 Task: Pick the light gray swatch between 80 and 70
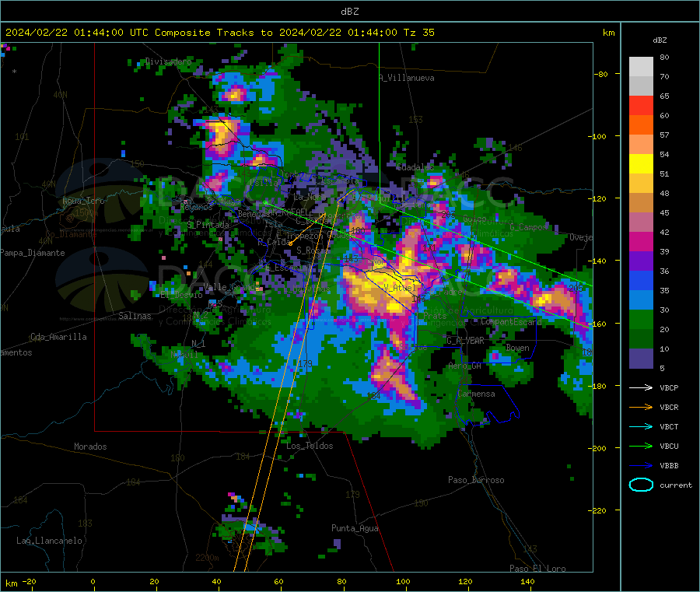coord(641,67)
